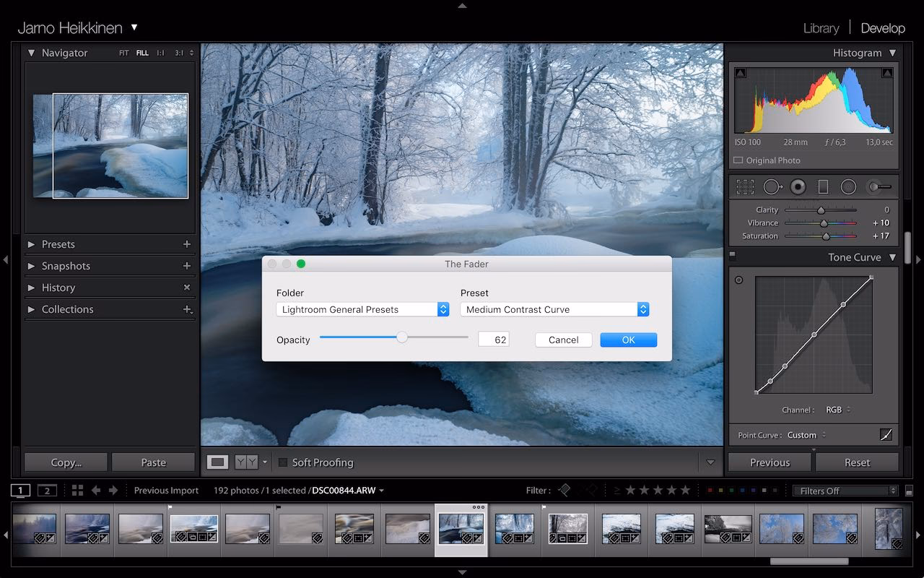Switch to the Develop module
Image resolution: width=924 pixels, height=578 pixels.
(882, 28)
